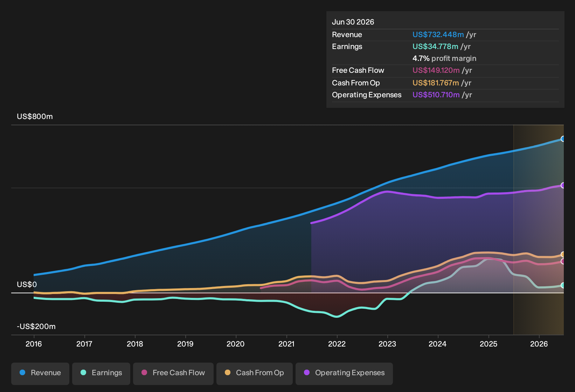Viewport: 575px width, 392px height.
Task: Click the blue Revenue endpoint marker
Action: tap(563, 139)
